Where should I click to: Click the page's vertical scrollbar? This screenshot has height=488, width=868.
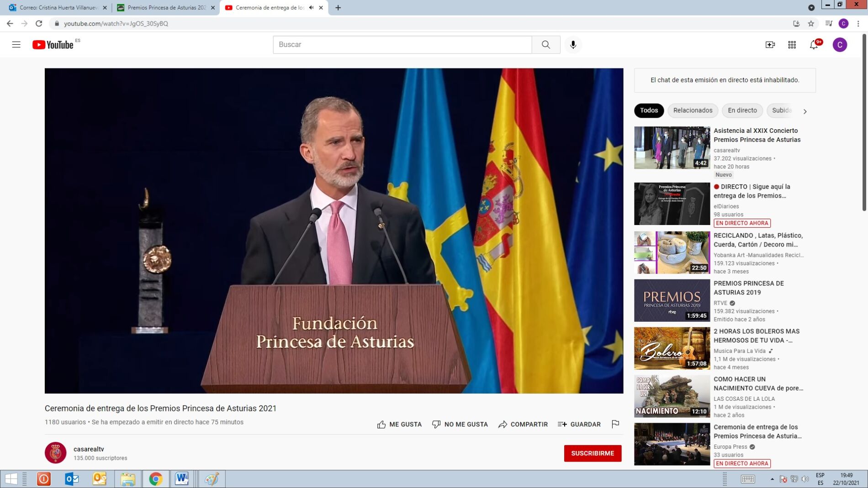[x=863, y=123]
